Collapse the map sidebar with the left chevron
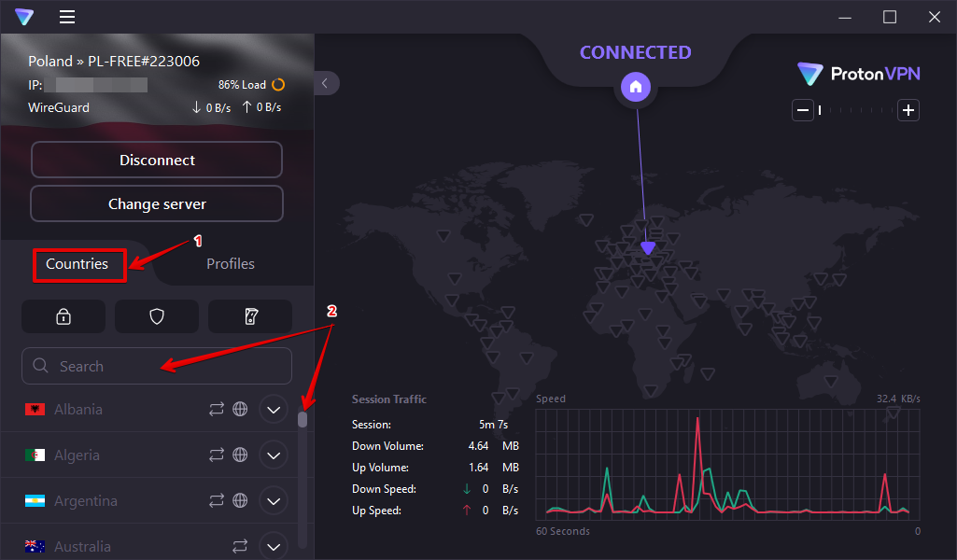Image resolution: width=957 pixels, height=560 pixels. click(x=325, y=82)
